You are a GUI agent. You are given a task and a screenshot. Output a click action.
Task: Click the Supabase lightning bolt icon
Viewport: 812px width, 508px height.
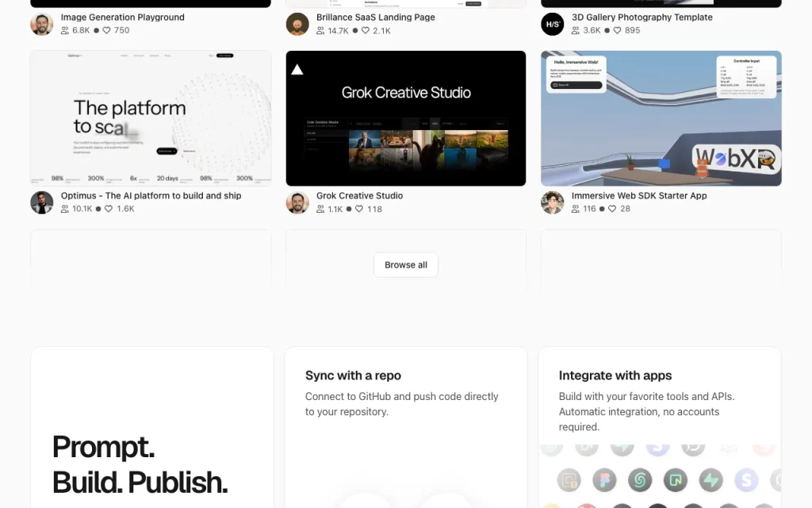click(x=710, y=480)
